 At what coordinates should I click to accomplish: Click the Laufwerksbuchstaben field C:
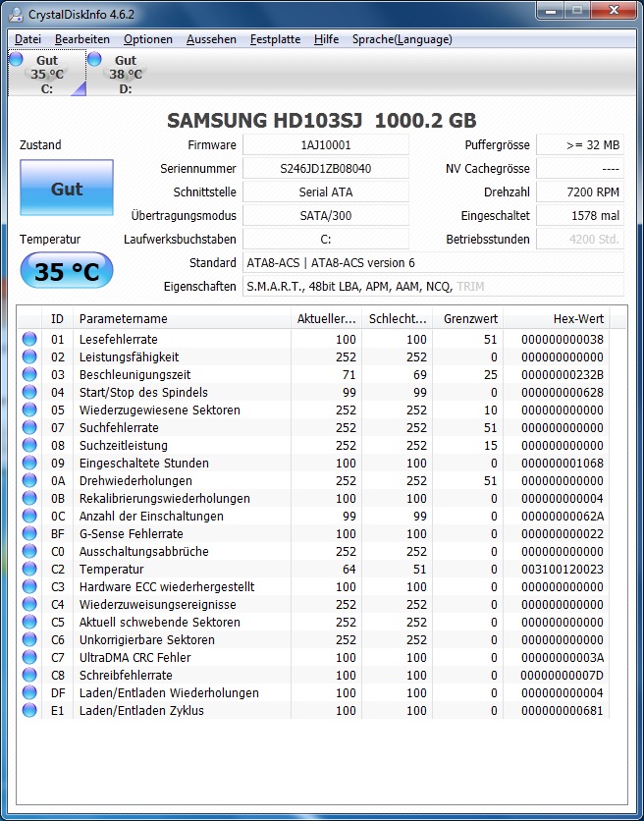pos(326,240)
